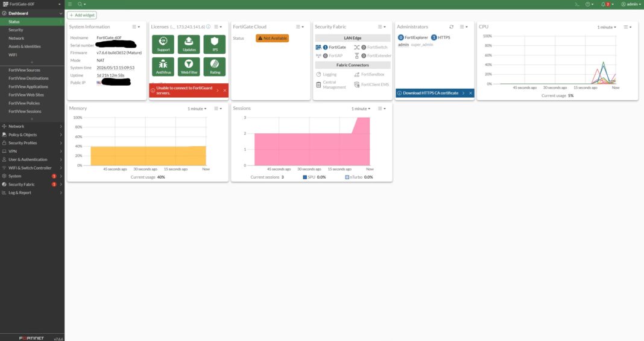Expand Policy & Objects sidebar section
Screen dimensions: 644x341
(32, 135)
